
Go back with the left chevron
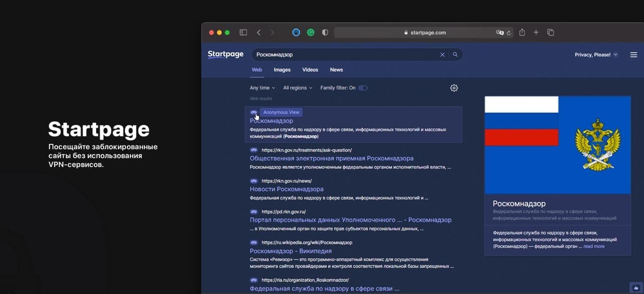click(x=259, y=32)
